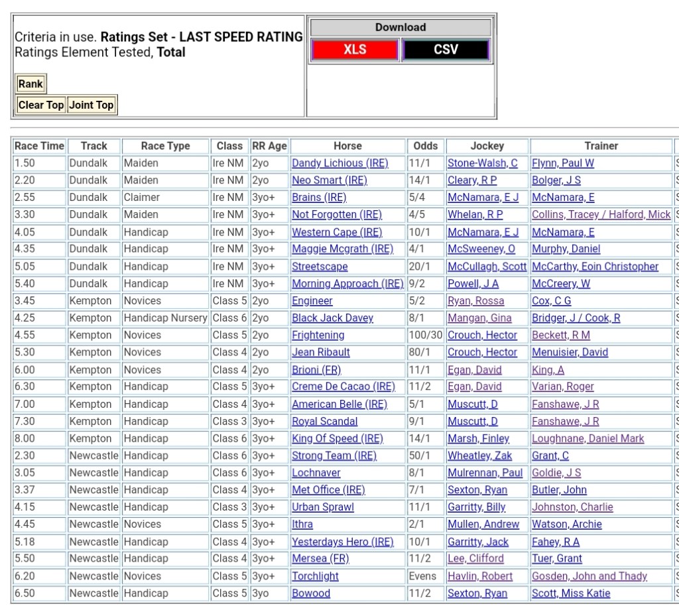
Task: Click the Joint Top button
Action: (x=92, y=105)
